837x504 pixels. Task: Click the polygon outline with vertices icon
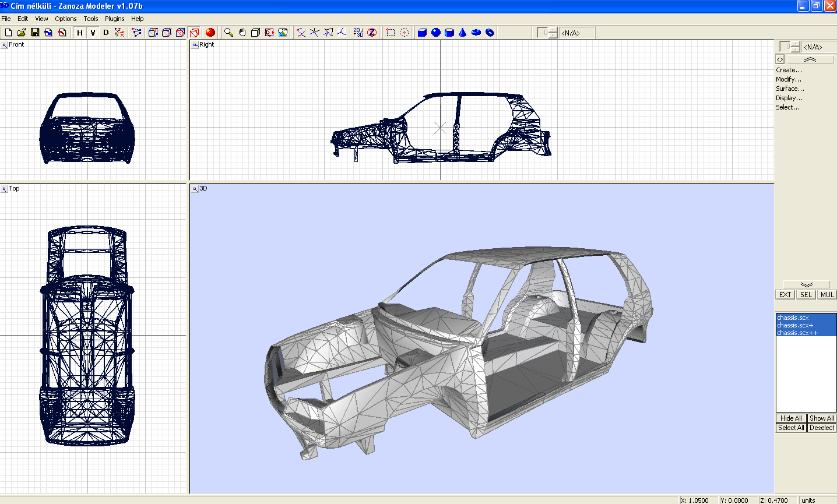click(137, 33)
